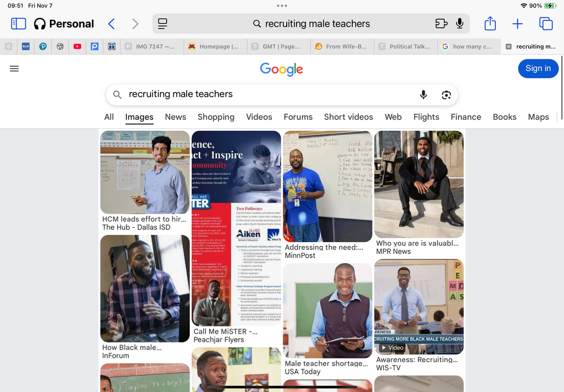The height and width of the screenshot is (392, 564).
Task: Click the Sign in button
Action: click(538, 68)
